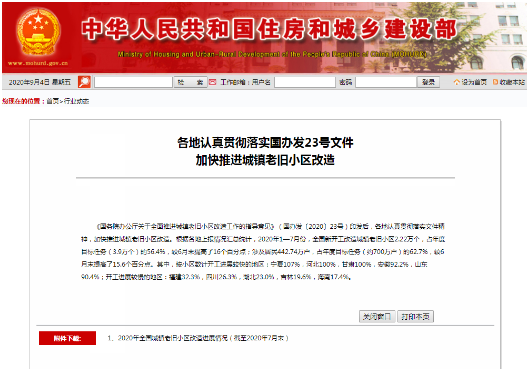Focus the 密码 password input field

point(386,82)
